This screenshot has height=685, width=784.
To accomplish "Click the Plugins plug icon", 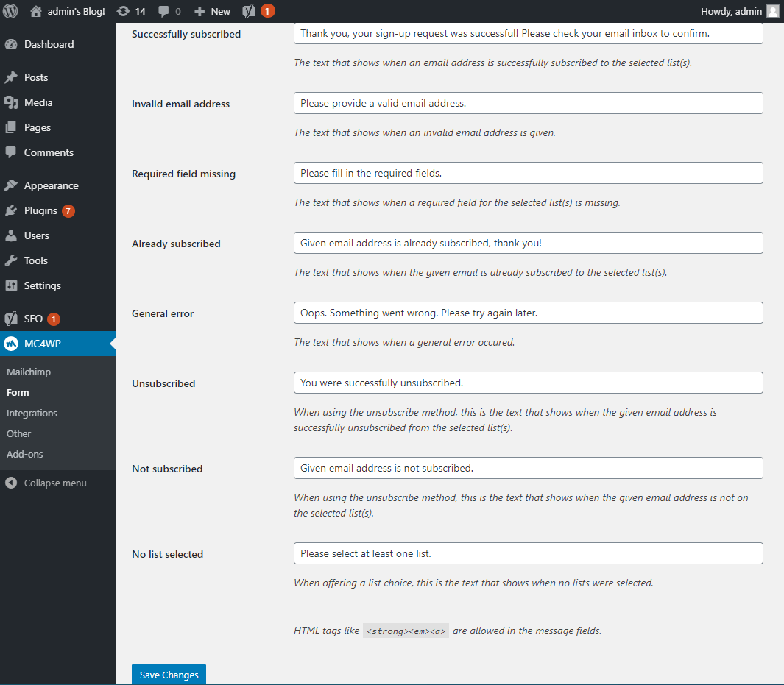I will [11, 210].
